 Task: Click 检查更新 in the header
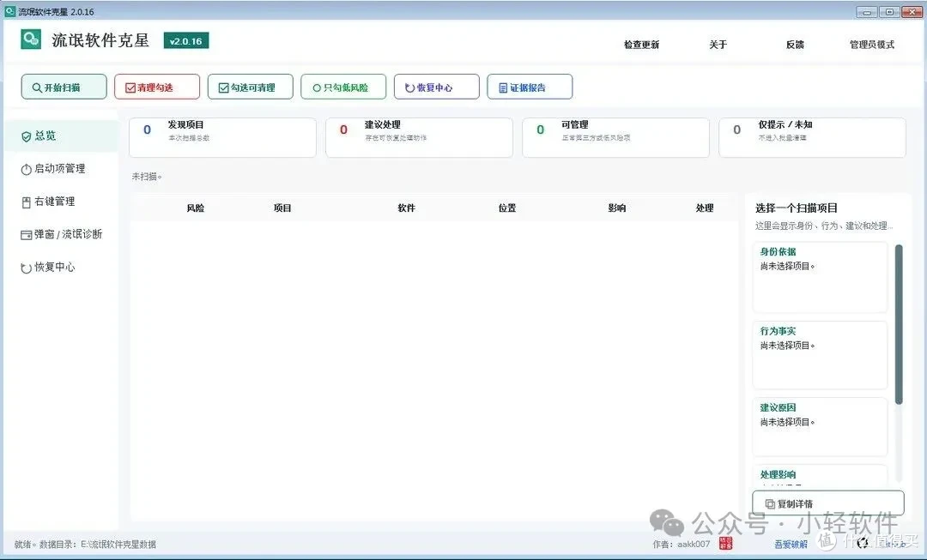point(641,45)
